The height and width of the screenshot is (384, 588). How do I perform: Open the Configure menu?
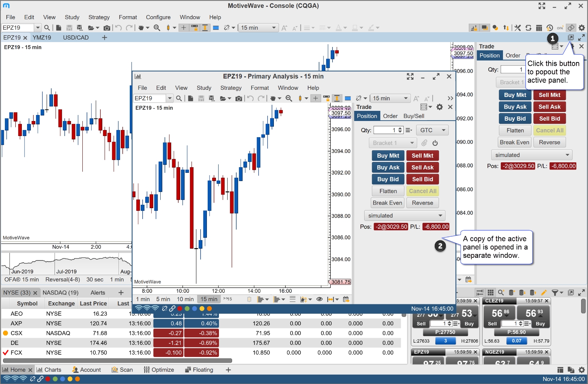pos(158,17)
